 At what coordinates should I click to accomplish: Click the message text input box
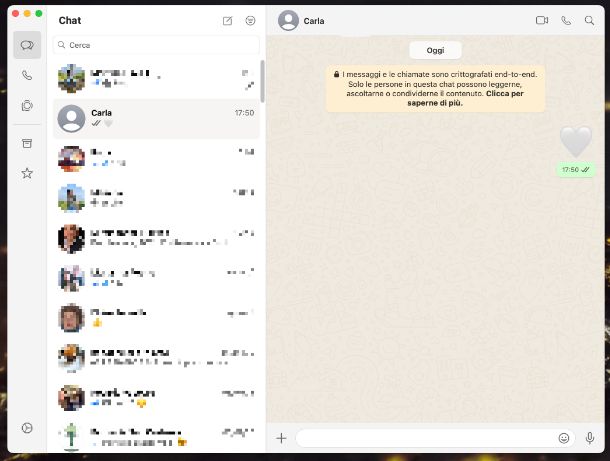point(425,438)
